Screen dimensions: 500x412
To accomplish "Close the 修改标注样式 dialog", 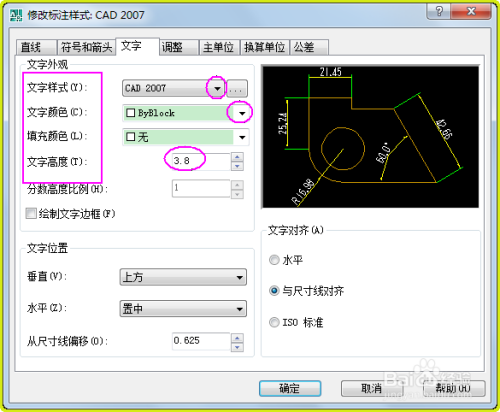I will coord(471,12).
